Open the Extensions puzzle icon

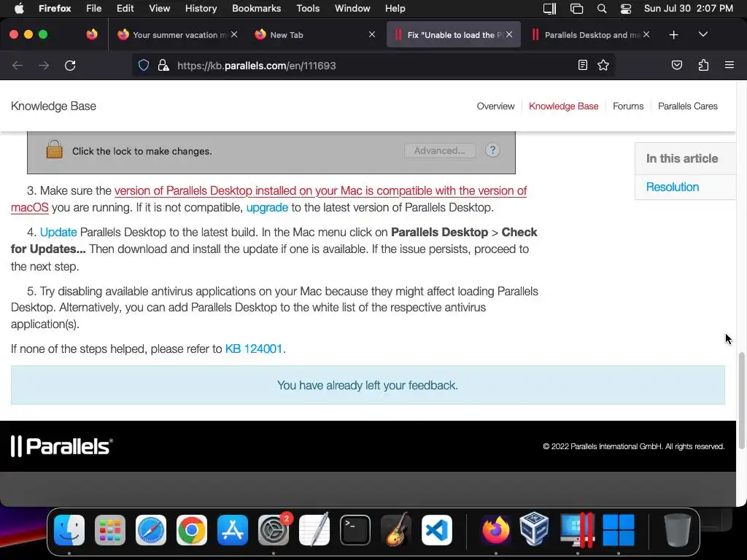pos(703,65)
